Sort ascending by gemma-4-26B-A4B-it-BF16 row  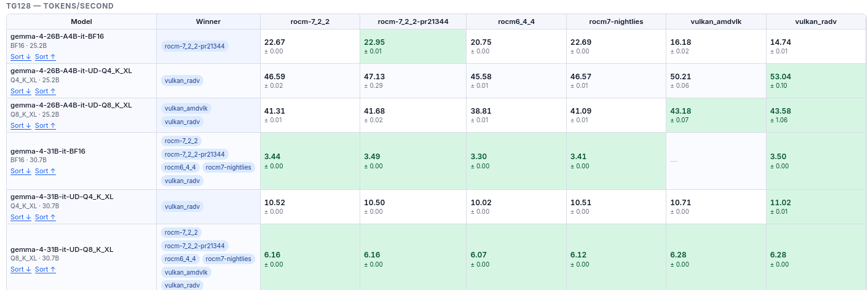click(45, 57)
